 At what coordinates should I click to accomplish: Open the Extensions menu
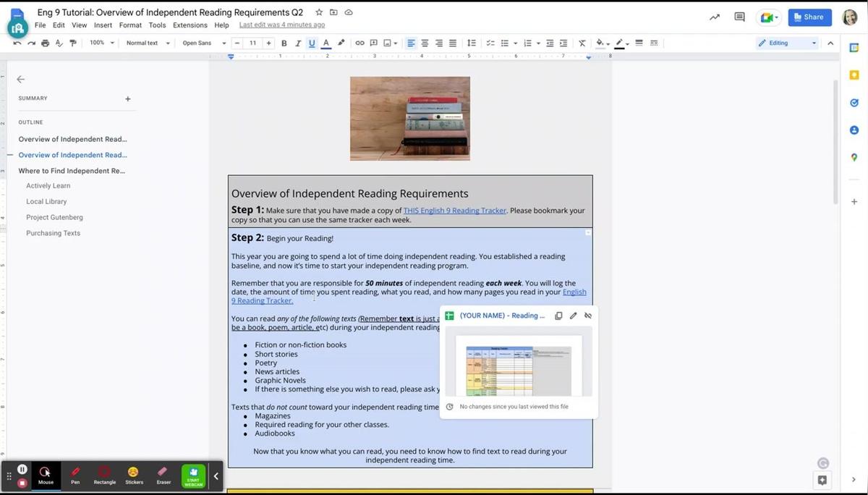[190, 25]
